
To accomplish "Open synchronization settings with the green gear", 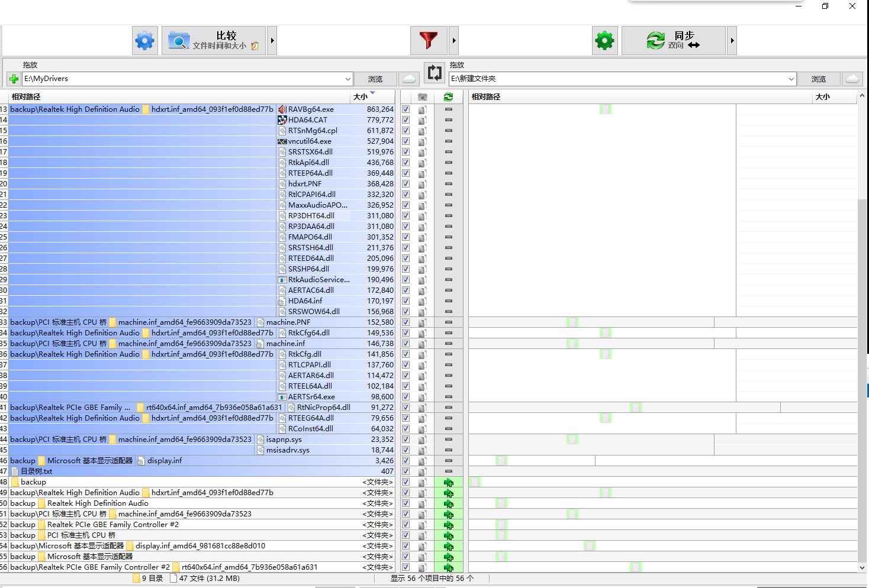I will 605,41.
